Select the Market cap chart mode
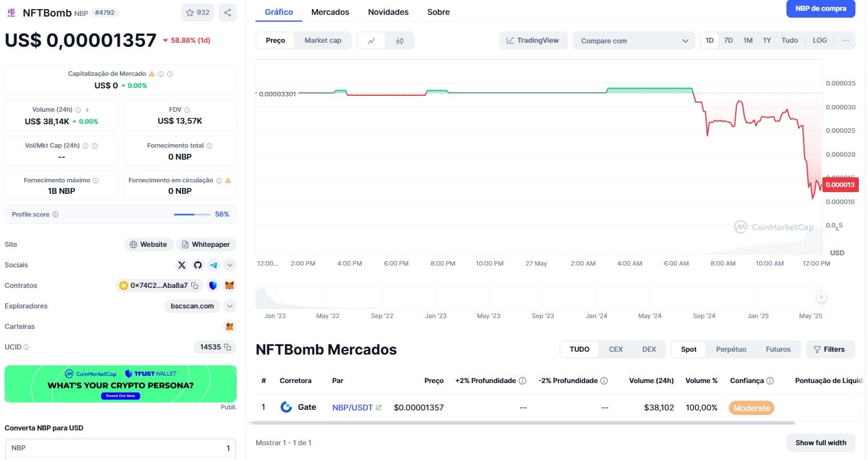Image resolution: width=868 pixels, height=460 pixels. click(x=323, y=40)
